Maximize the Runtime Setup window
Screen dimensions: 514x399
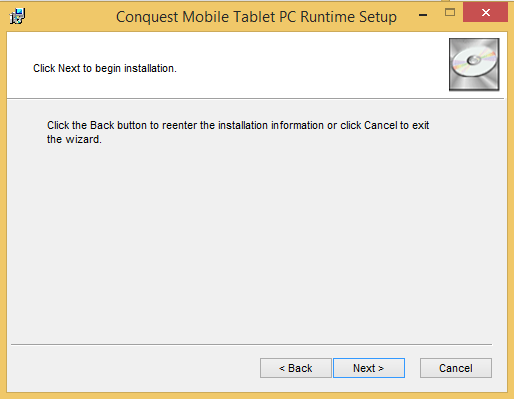(x=450, y=13)
